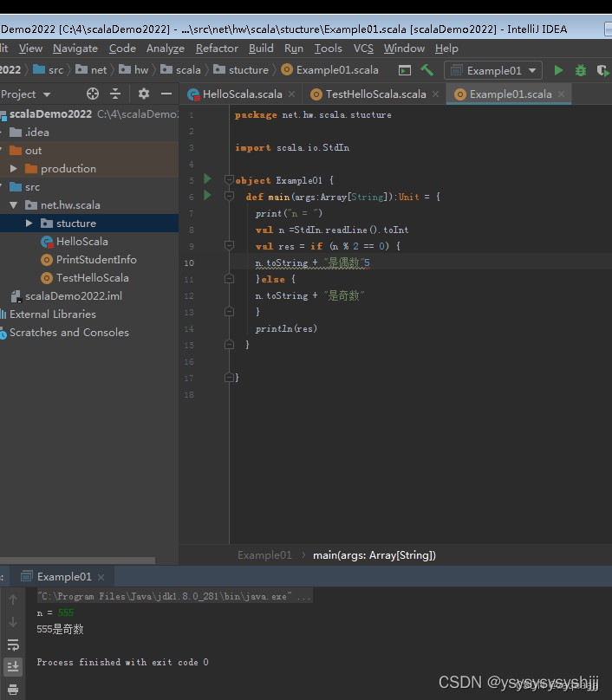612x700 pixels.
Task: Click Example01 in bottom editor breadcrumb
Action: (x=264, y=555)
